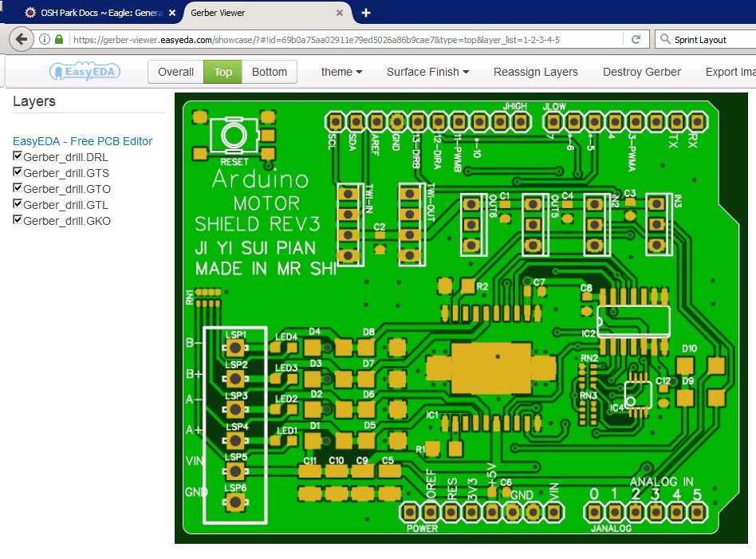Click the OSH Park Docs tab gear favicon
The width and height of the screenshot is (756, 559).
(30, 13)
